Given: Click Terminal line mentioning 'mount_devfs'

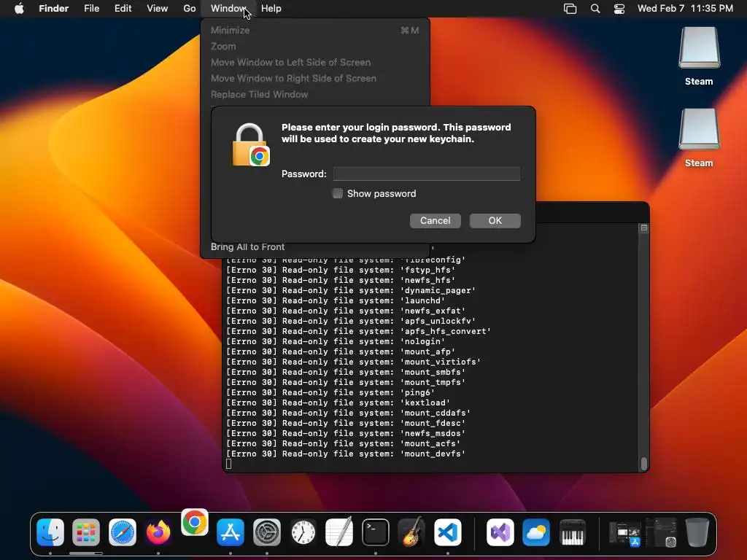Looking at the screenshot, I should [345, 454].
